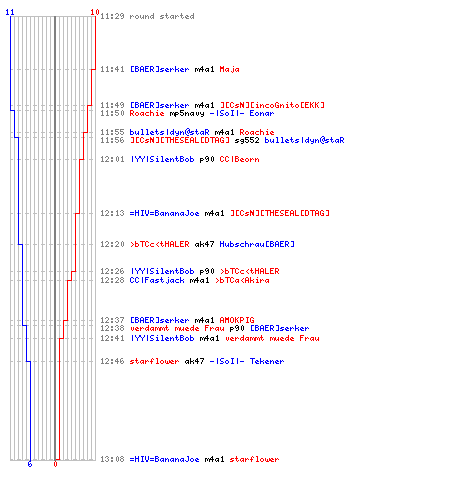Screen dimensions: 450x500
Task: Click the 13:08 timestamp of final kill
Action: click(x=112, y=459)
